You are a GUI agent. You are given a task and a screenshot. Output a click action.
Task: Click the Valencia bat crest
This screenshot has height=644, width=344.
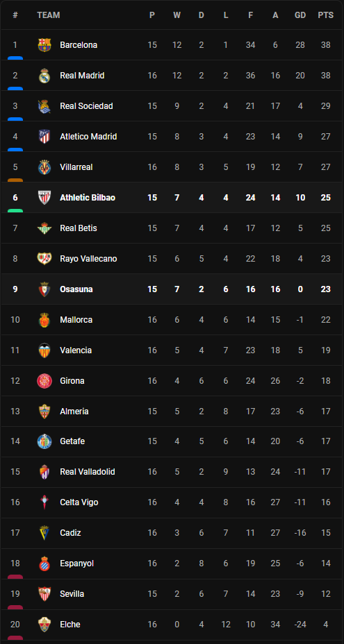tap(44, 350)
